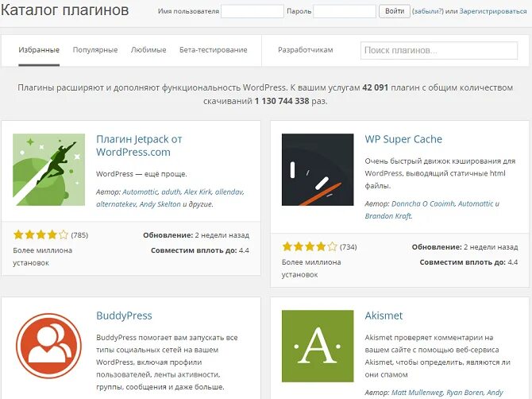Open the BuddyPress title link
The width and height of the screenshot is (532, 399).
tap(124, 316)
